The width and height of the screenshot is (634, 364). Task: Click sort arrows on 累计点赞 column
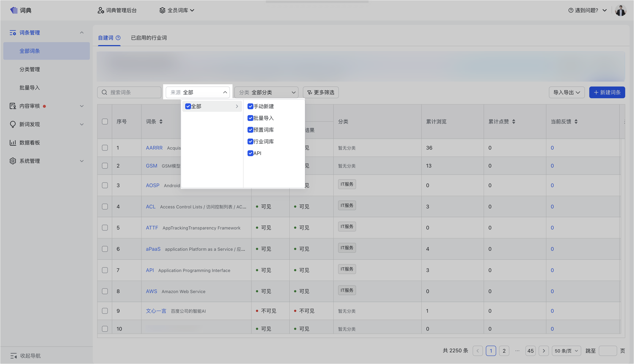pos(514,122)
